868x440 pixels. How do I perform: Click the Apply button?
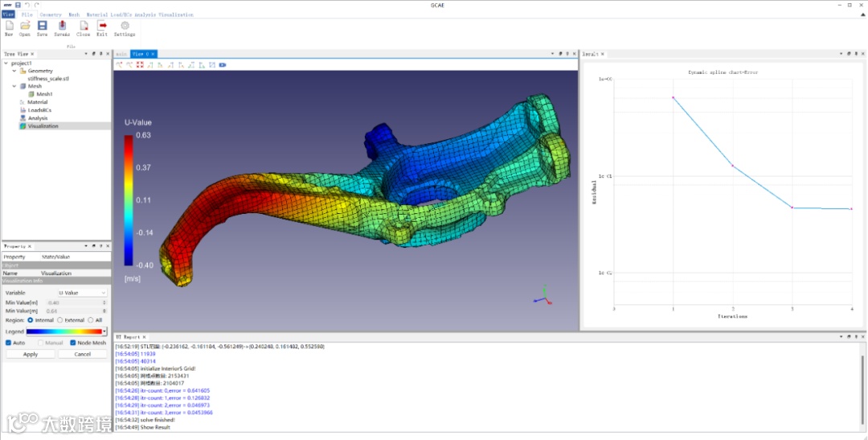point(31,354)
